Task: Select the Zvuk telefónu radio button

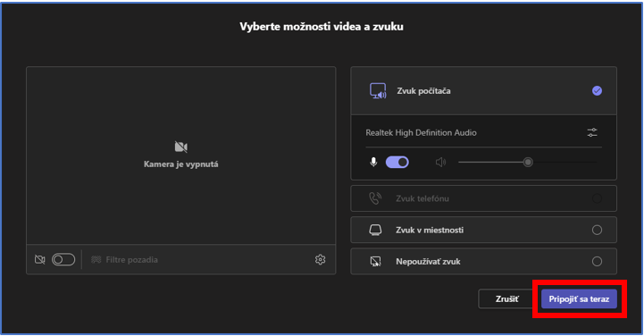Action: 597,198
